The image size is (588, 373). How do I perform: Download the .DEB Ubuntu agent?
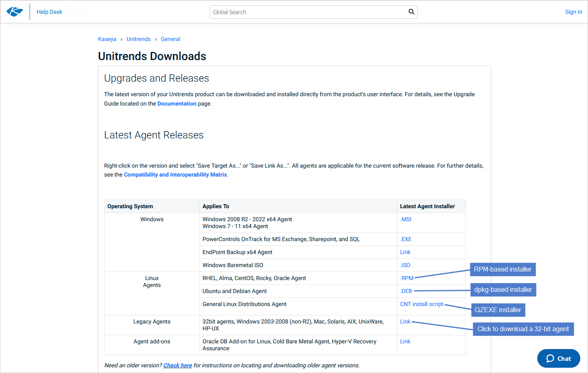406,291
